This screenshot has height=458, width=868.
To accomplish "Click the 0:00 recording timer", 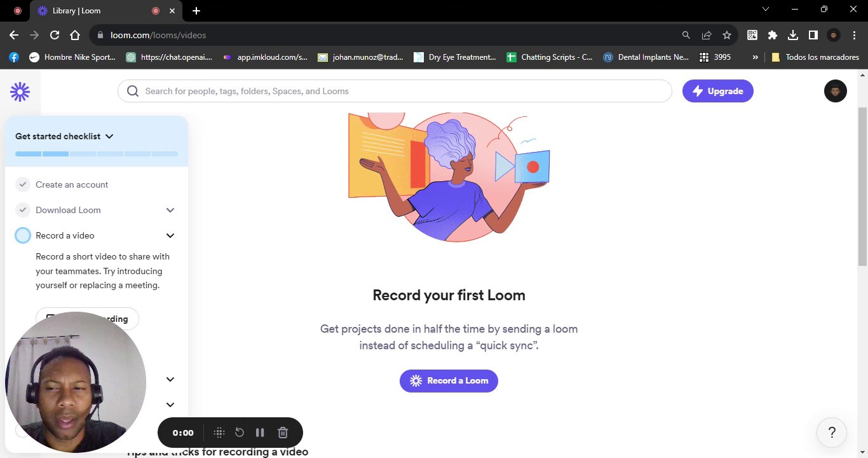I will coord(183,433).
